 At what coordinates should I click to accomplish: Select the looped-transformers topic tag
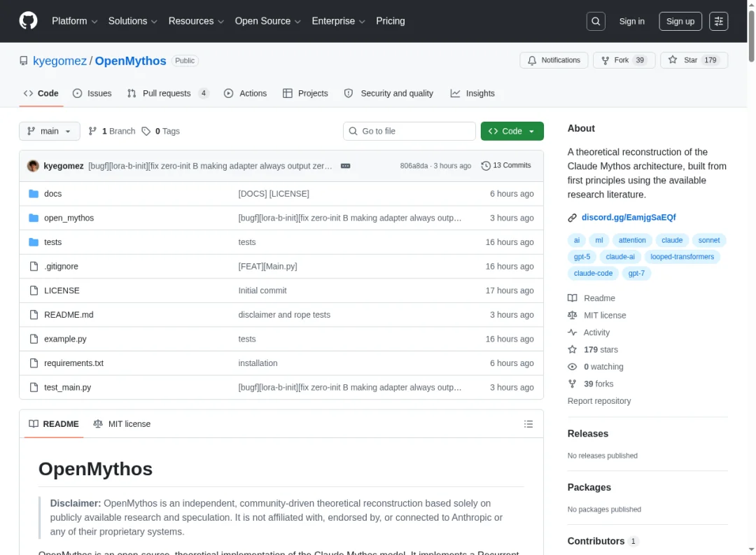(682, 257)
